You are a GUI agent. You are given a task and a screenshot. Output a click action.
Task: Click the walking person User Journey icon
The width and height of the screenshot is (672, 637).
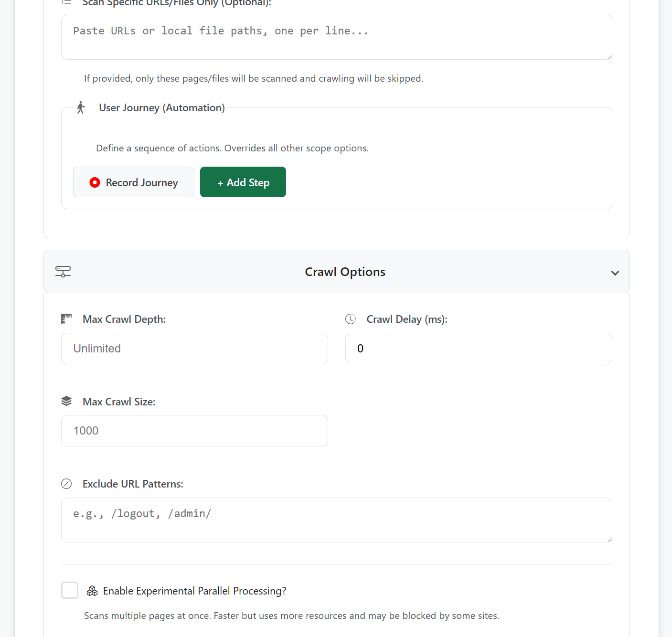[81, 107]
